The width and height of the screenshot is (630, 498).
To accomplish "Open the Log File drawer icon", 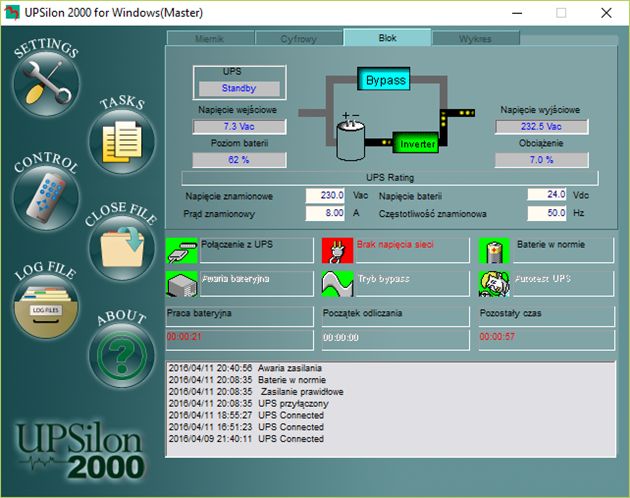I will click(x=46, y=306).
